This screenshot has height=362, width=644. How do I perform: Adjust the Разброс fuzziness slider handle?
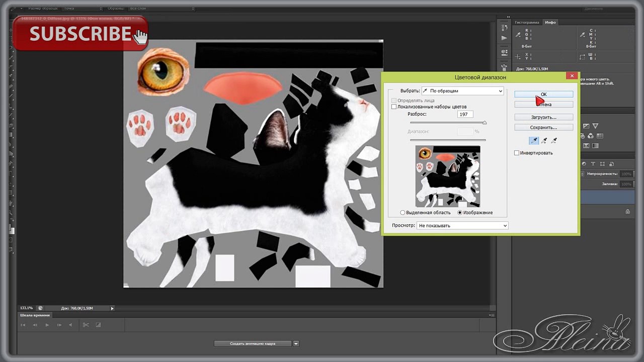(485, 123)
